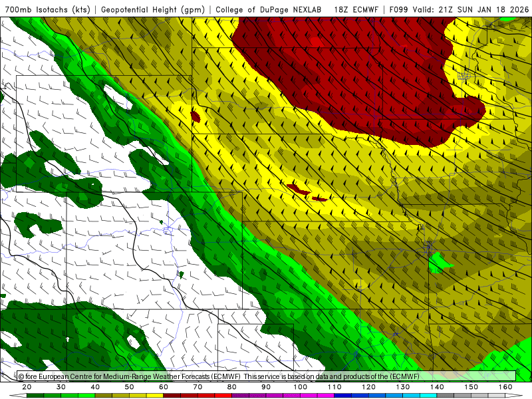
Task: Click the olive swatch right of 40
Action: [104, 396]
